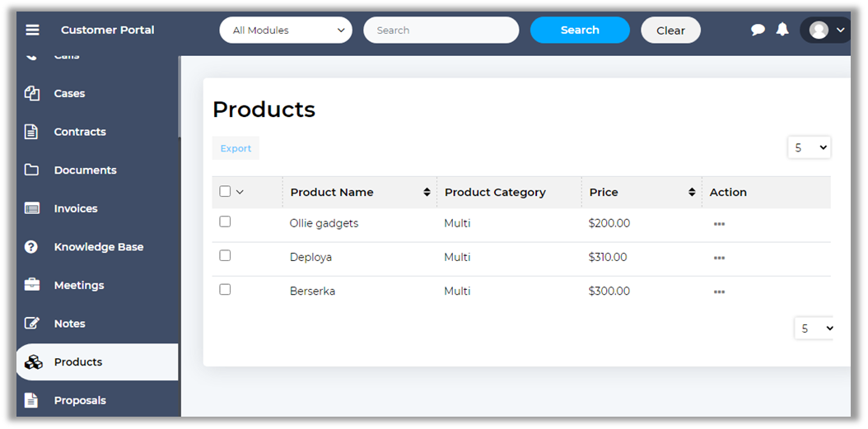This screenshot has height=429, width=868.
Task: Click the Cases sidebar icon
Action: [32, 94]
